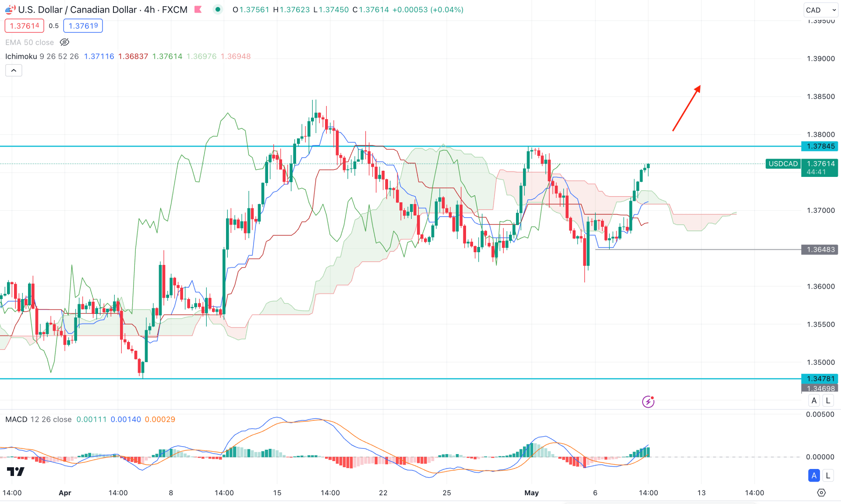Click the 1.36483 gray line price label
The image size is (841, 504).
(x=820, y=249)
